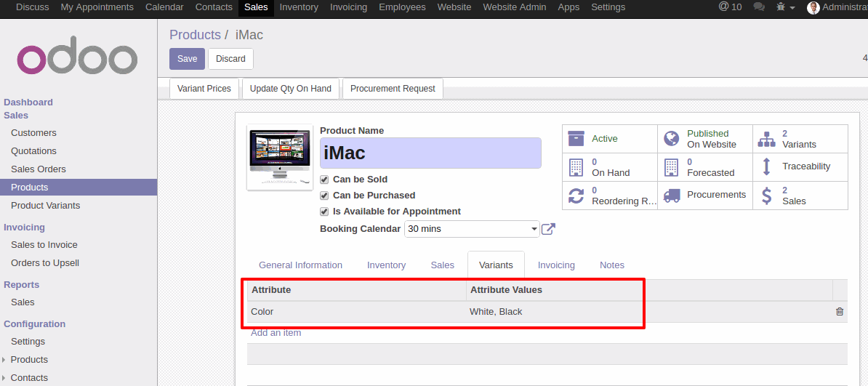
Task: Open Invoicing in top menu
Action: pyautogui.click(x=349, y=7)
